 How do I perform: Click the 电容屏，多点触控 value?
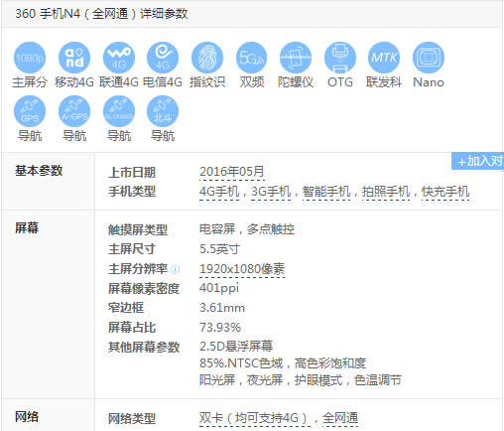[x=247, y=229]
